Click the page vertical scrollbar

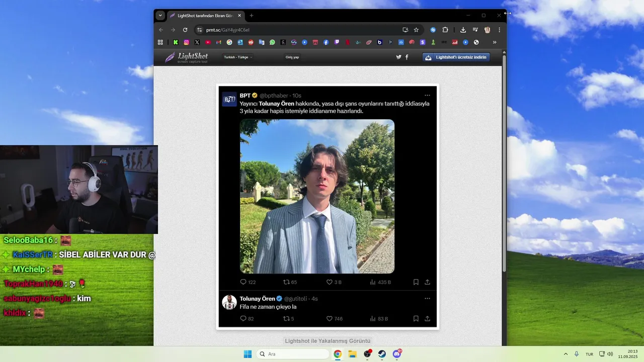tap(504, 163)
